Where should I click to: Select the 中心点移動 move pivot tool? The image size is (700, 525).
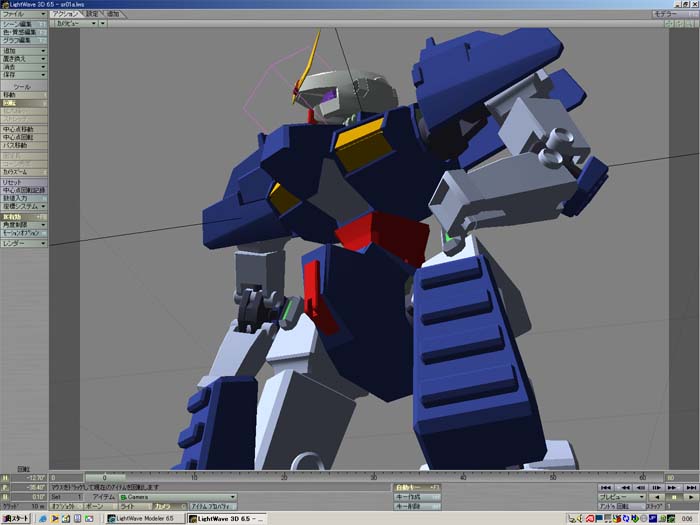coord(24,129)
